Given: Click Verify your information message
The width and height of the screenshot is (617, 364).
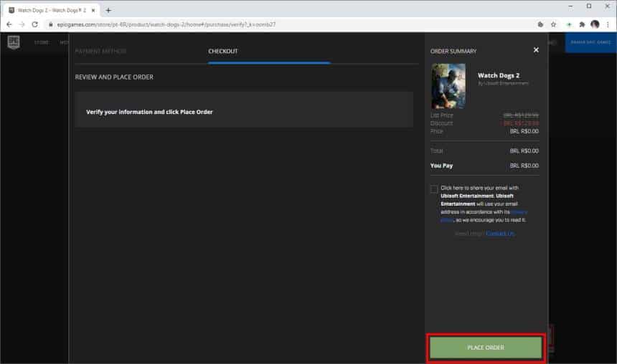Looking at the screenshot, I should coord(149,112).
